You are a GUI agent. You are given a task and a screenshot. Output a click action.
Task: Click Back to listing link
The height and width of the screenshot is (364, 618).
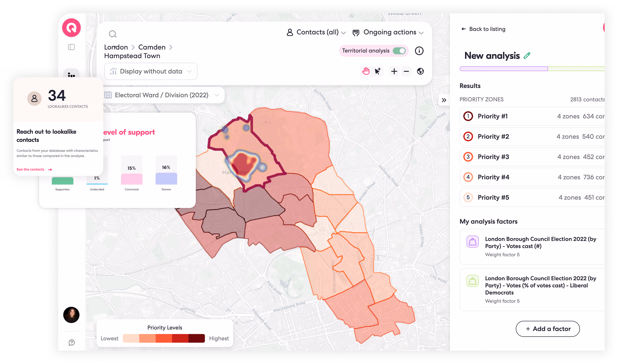click(483, 29)
